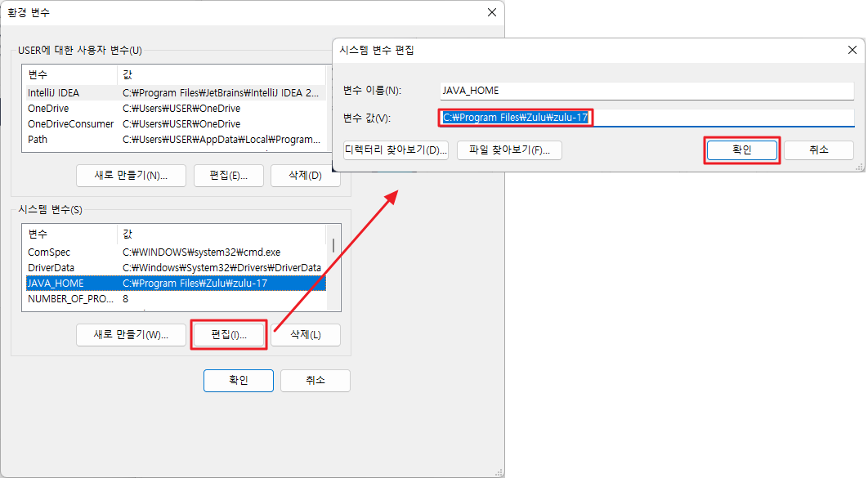Cancel the edit dialog with 취소
Viewport: 868px width, 478px height.
coord(819,150)
